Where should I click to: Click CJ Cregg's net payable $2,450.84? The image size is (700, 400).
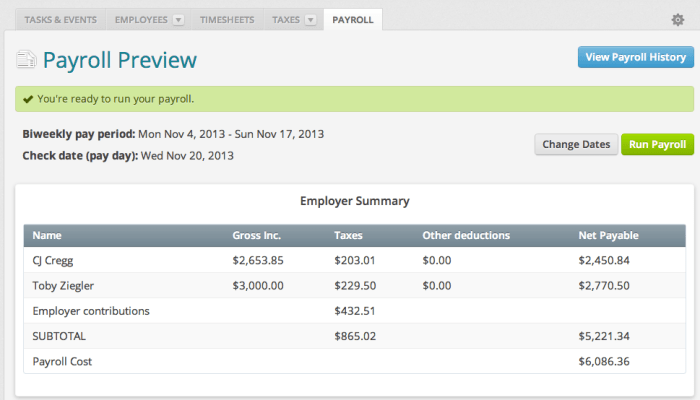click(604, 260)
